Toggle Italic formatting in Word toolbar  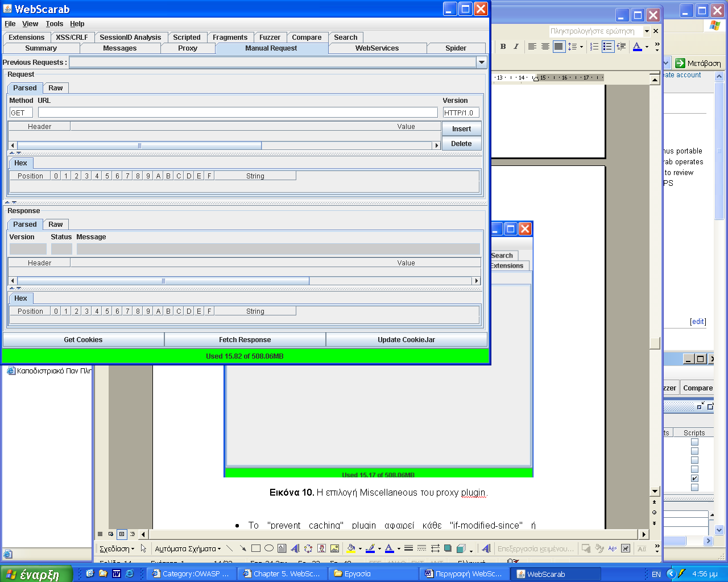pyautogui.click(x=516, y=47)
